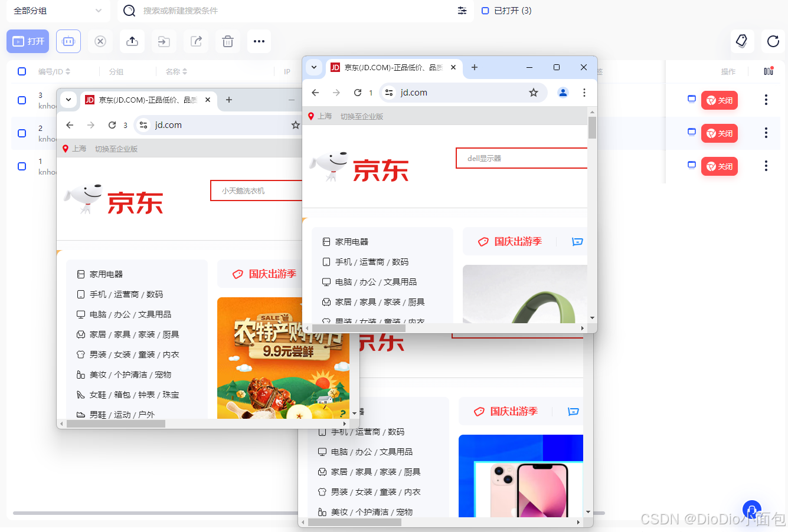Select the checkbox for profile row 3
Screen dimensions: 788x532
[21, 100]
